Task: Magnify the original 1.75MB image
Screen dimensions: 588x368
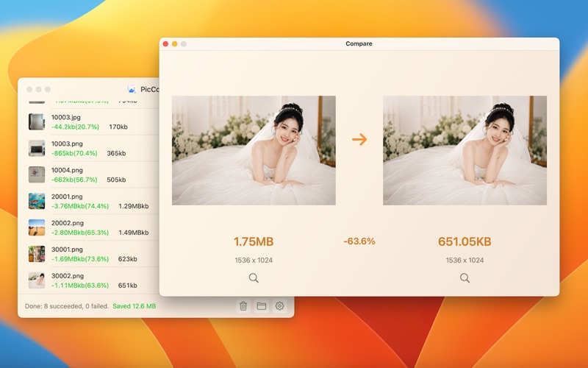Action: pos(254,278)
